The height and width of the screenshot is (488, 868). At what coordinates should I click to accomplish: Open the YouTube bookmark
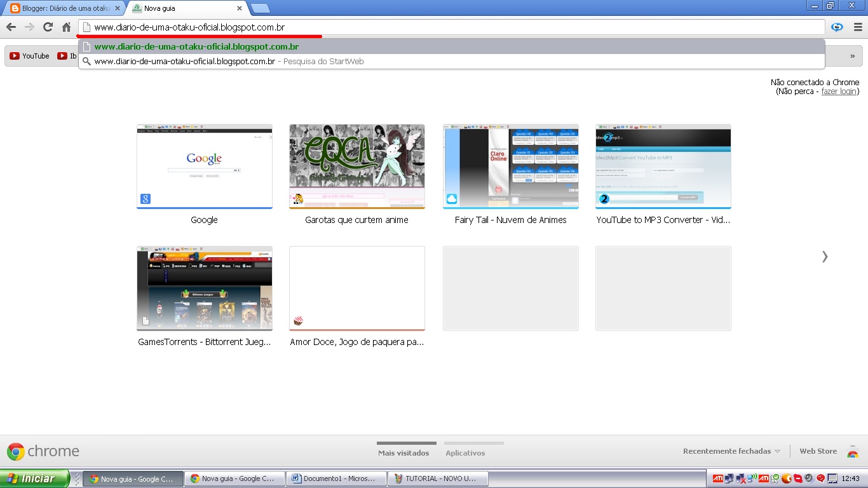coord(29,56)
